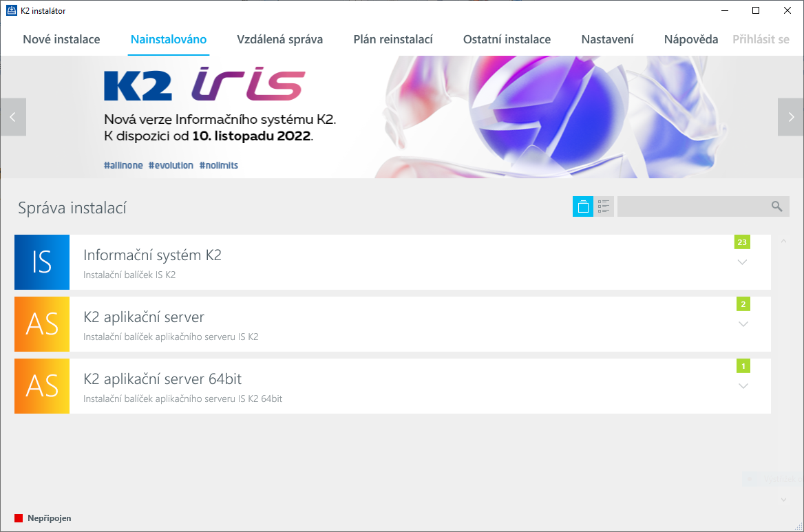Open the Nastavení tab
This screenshot has height=532, width=804.
point(608,39)
